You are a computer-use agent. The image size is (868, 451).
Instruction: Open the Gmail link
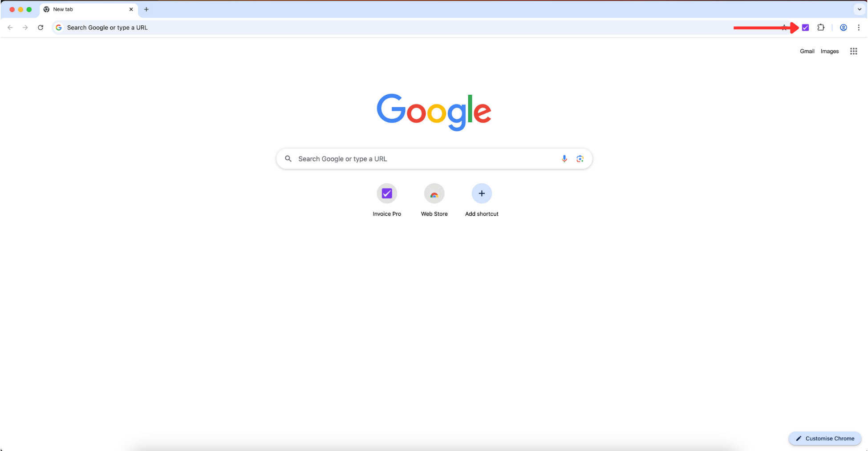[807, 51]
